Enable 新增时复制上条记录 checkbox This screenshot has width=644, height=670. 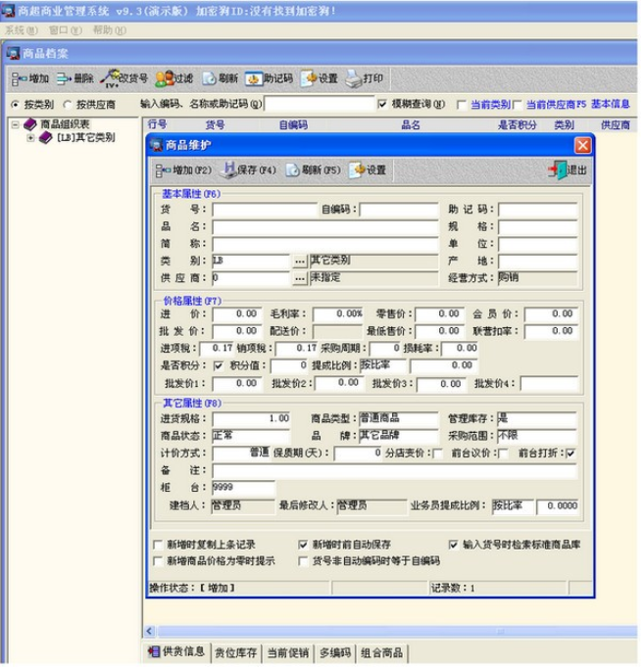pos(158,546)
